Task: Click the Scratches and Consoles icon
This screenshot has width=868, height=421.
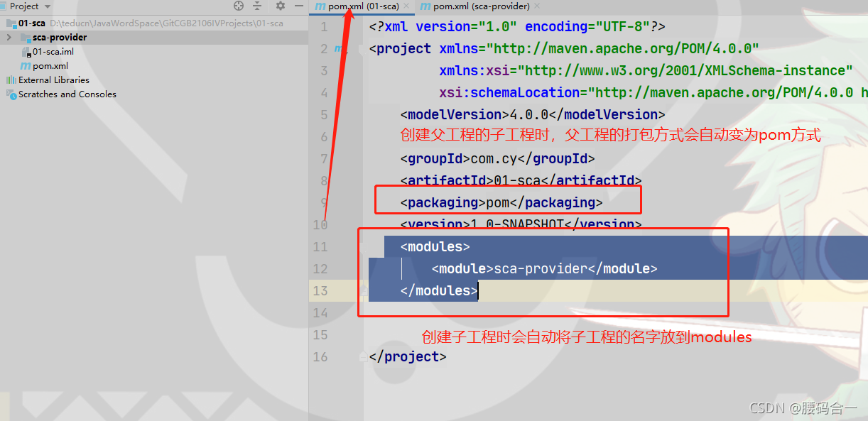Action: click(11, 94)
